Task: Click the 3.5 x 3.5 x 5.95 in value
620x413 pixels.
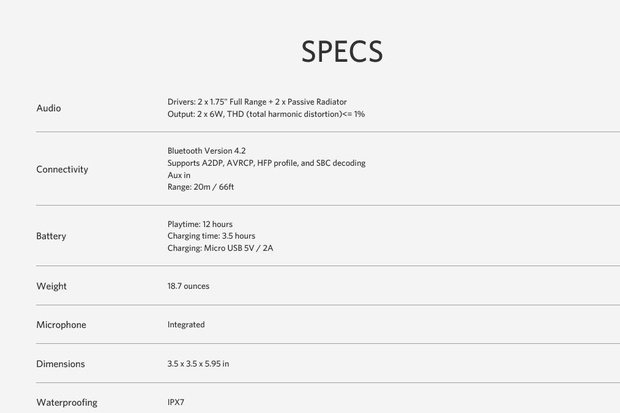Action: (198, 364)
